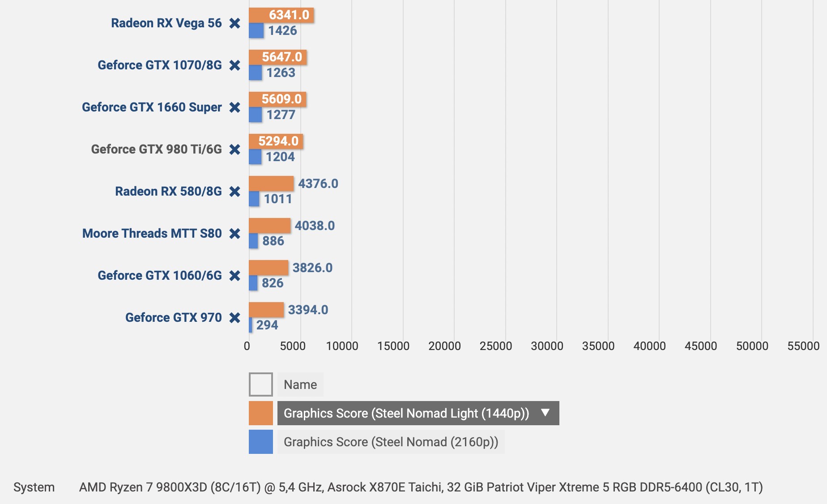The image size is (827, 504).
Task: Click the Geforce GTX 980 Ti/6G label
Action: tap(156, 149)
